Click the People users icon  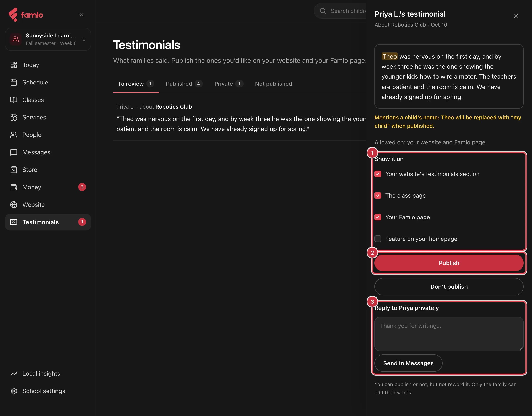tap(14, 135)
